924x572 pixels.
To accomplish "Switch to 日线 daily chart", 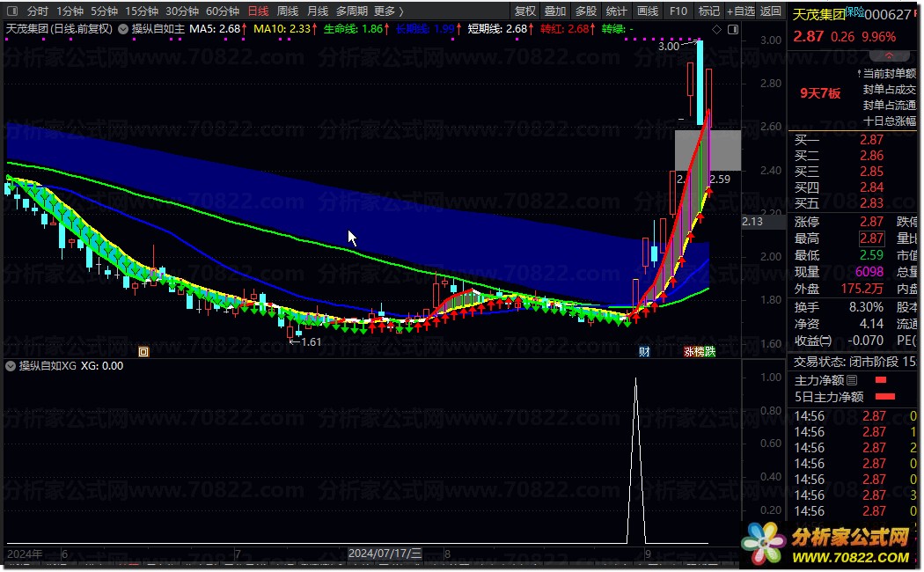I will tap(258, 11).
